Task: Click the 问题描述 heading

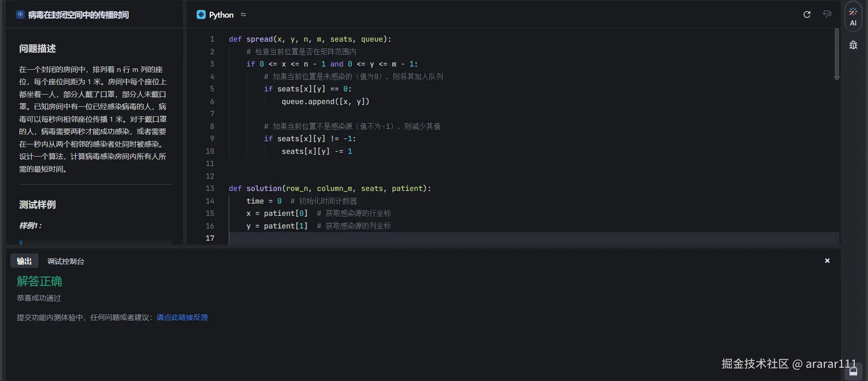Action: tap(38, 48)
